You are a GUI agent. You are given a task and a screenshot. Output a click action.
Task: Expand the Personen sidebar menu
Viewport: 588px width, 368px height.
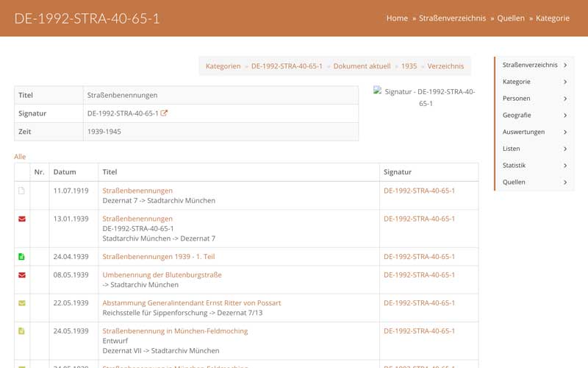[534, 99]
